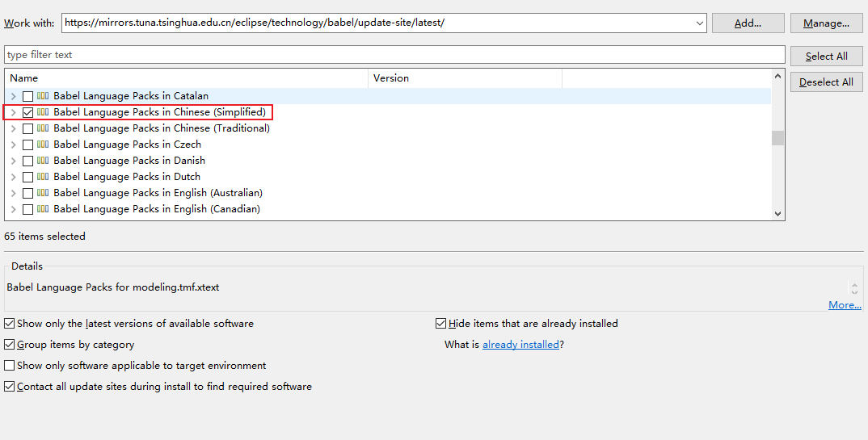868x440 pixels.
Task: Click the Deselect All button
Action: point(827,82)
